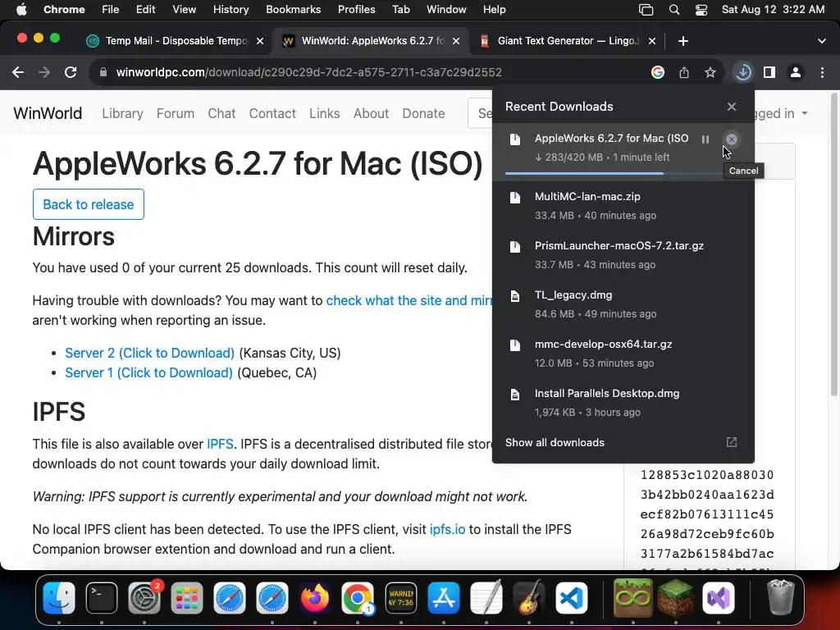840x630 pixels.
Task: Launch Finder from the Dock
Action: (59, 598)
